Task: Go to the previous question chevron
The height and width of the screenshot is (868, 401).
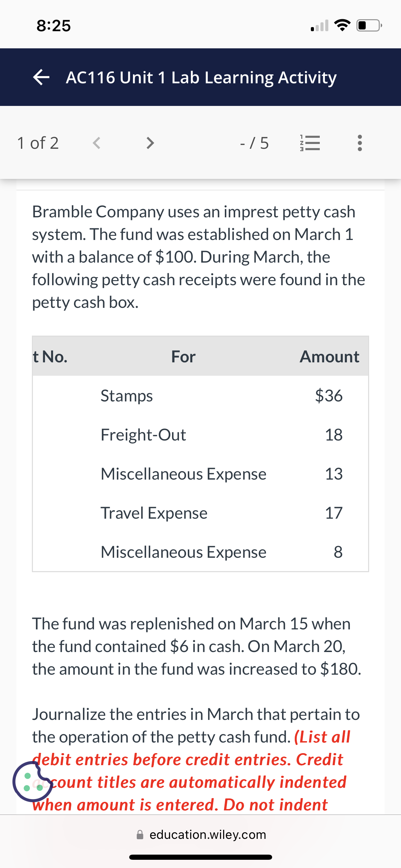Action: pyautogui.click(x=97, y=143)
